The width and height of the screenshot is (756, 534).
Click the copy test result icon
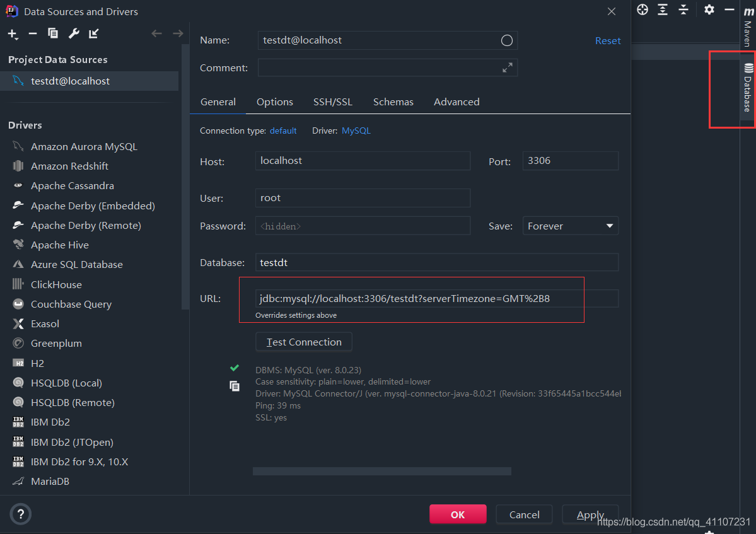(235, 386)
